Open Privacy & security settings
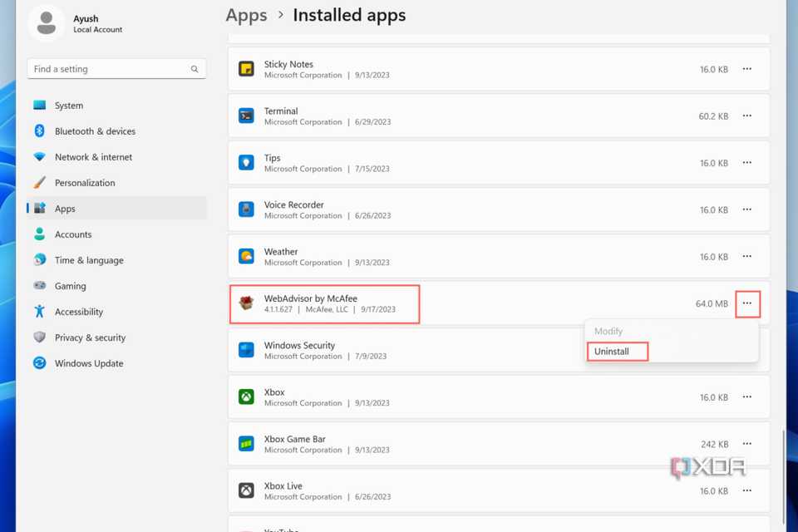 tap(116, 337)
